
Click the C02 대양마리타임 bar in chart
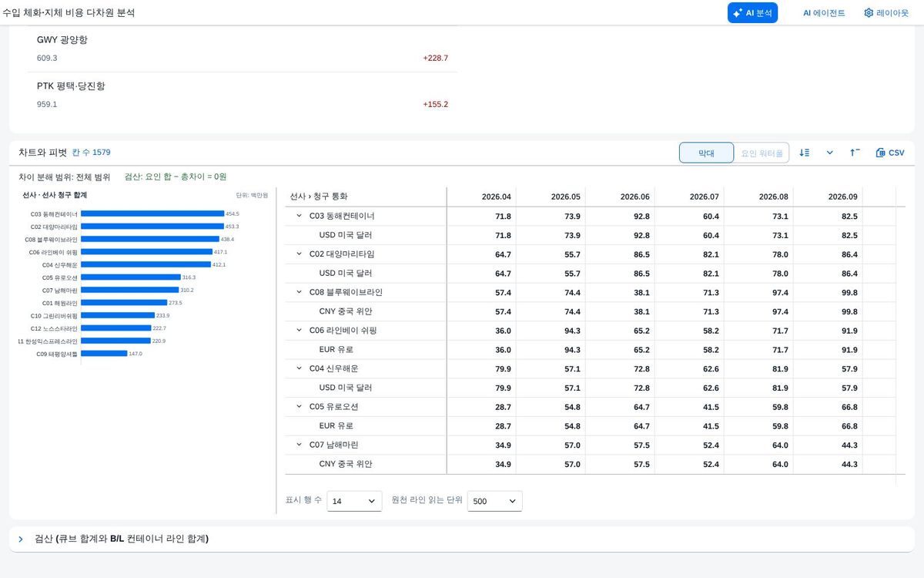152,227
